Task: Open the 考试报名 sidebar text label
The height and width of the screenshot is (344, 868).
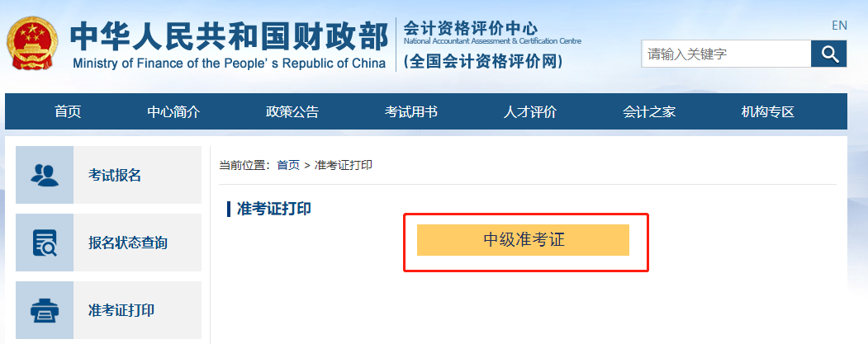Action: coord(116,175)
